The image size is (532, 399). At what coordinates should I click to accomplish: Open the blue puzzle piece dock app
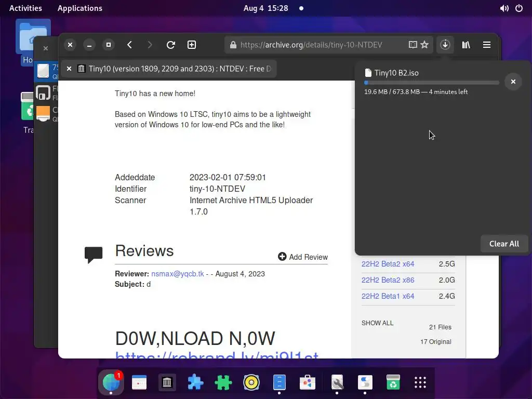tap(195, 382)
